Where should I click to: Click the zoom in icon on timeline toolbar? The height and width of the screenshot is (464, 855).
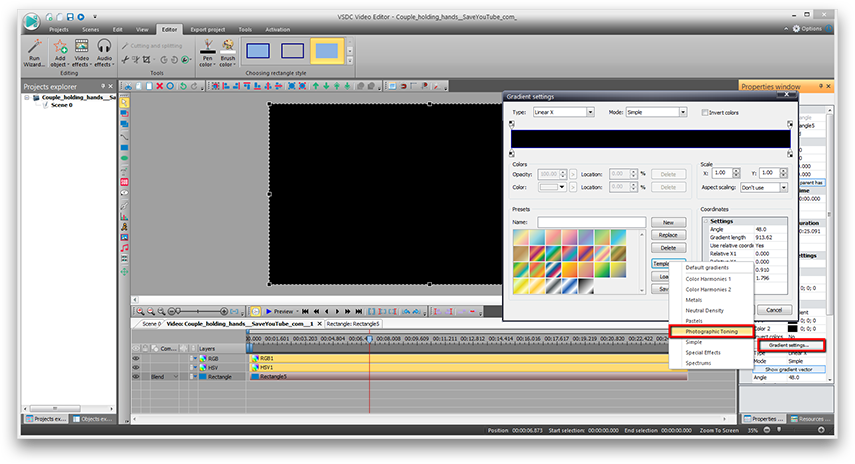pyautogui.click(x=141, y=311)
